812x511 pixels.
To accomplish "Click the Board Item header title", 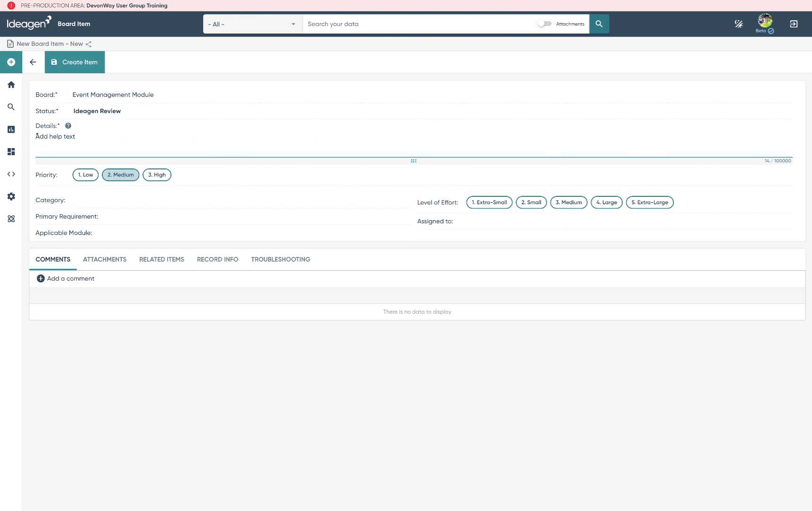I will pyautogui.click(x=74, y=24).
